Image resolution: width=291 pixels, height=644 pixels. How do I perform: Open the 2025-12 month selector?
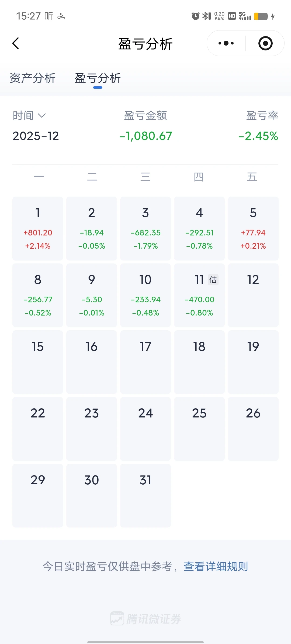pos(36,136)
